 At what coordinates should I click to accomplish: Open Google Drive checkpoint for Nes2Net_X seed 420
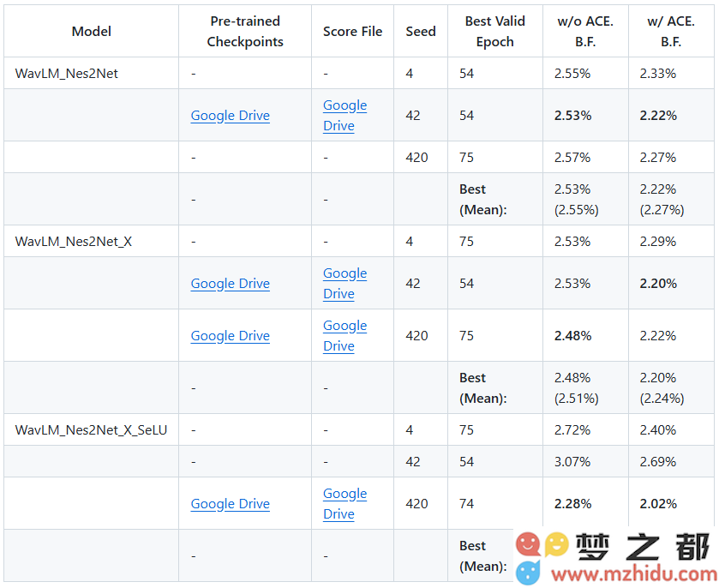click(231, 336)
